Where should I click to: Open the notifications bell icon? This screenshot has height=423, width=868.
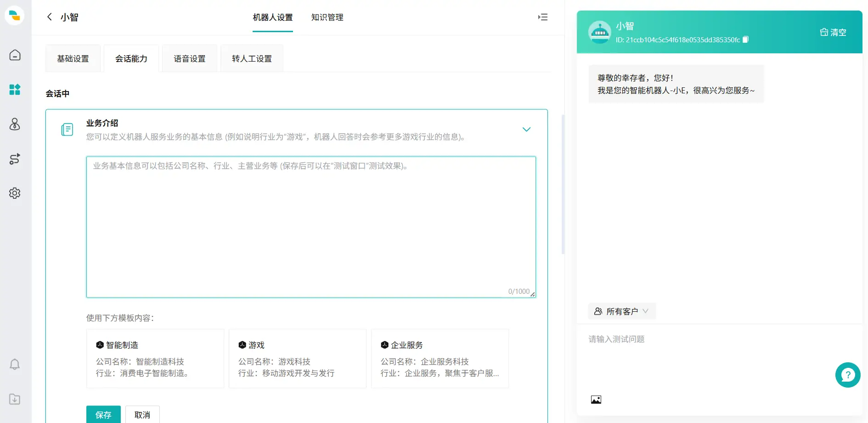pos(15,365)
